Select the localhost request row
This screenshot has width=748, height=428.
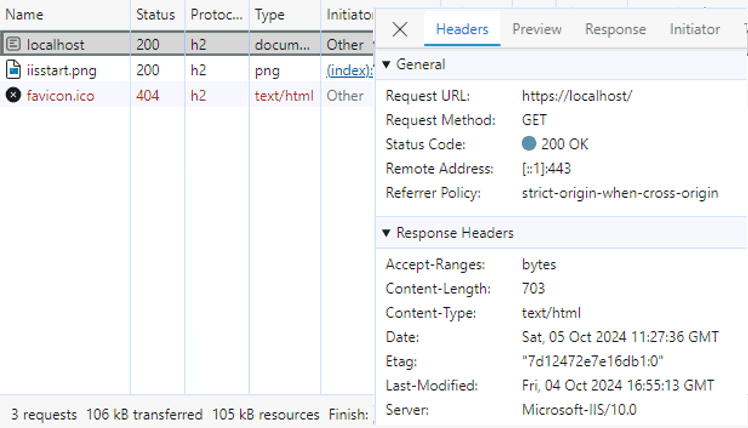tap(187, 44)
